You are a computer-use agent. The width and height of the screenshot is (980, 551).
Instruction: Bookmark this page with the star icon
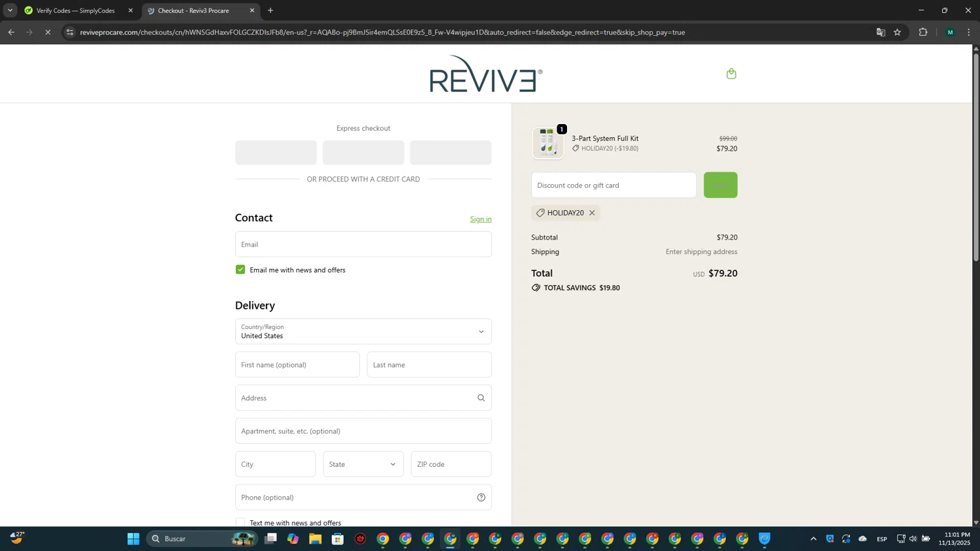[898, 32]
